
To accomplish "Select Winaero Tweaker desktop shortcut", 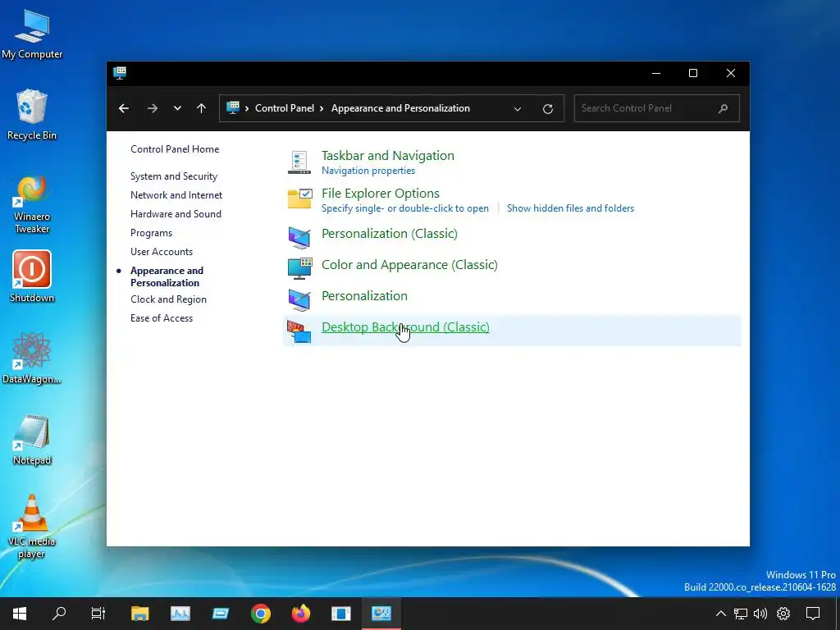I will pyautogui.click(x=32, y=203).
